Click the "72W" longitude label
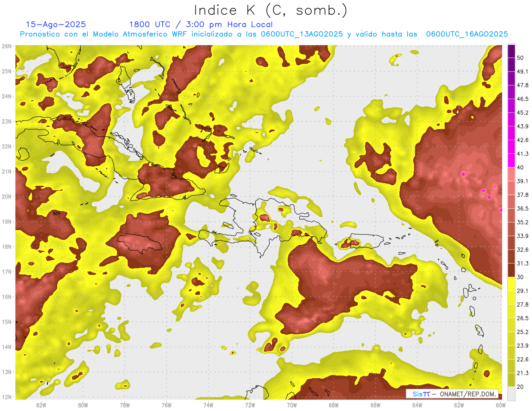Viewport: 532px width, 411px height. (250, 405)
